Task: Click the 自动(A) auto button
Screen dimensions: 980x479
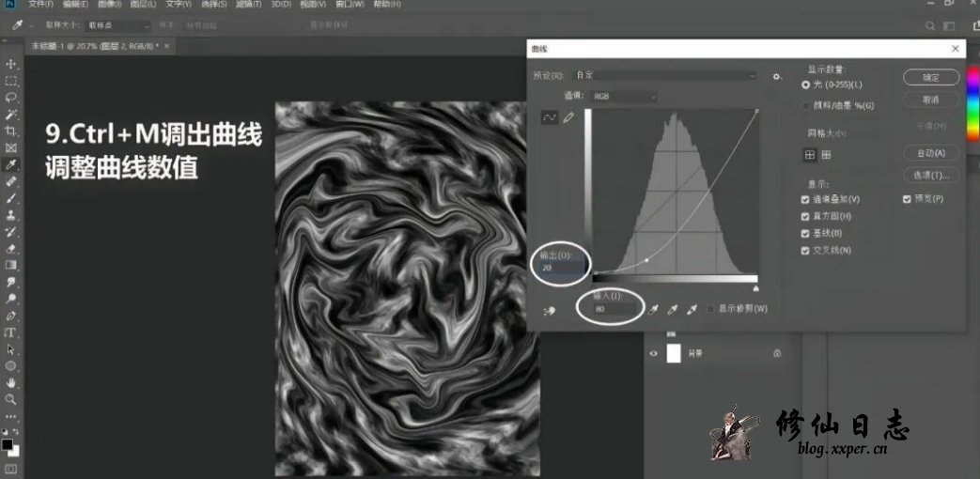Action: coord(930,152)
